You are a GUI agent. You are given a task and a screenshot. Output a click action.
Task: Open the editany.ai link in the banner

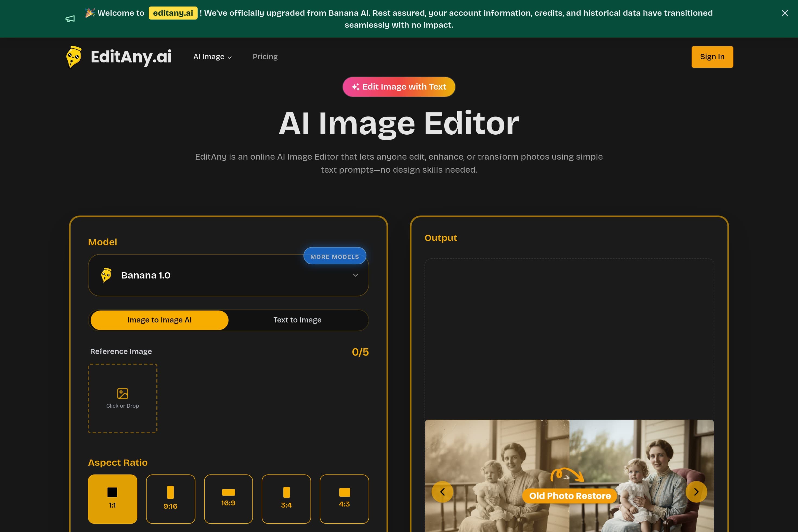point(173,13)
